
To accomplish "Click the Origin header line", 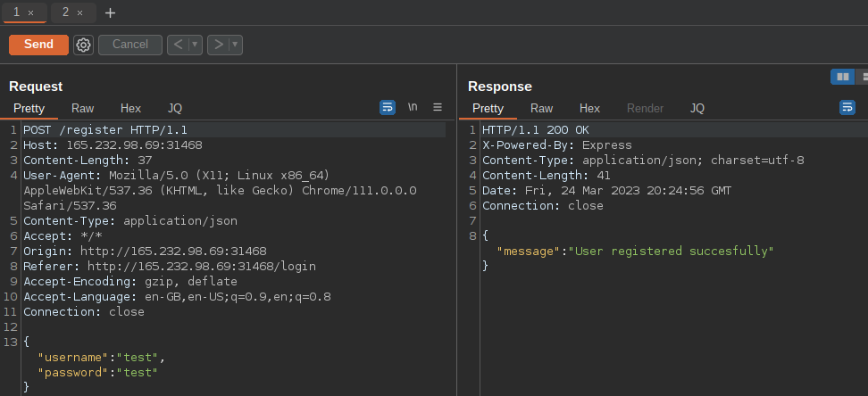I will pos(145,252).
